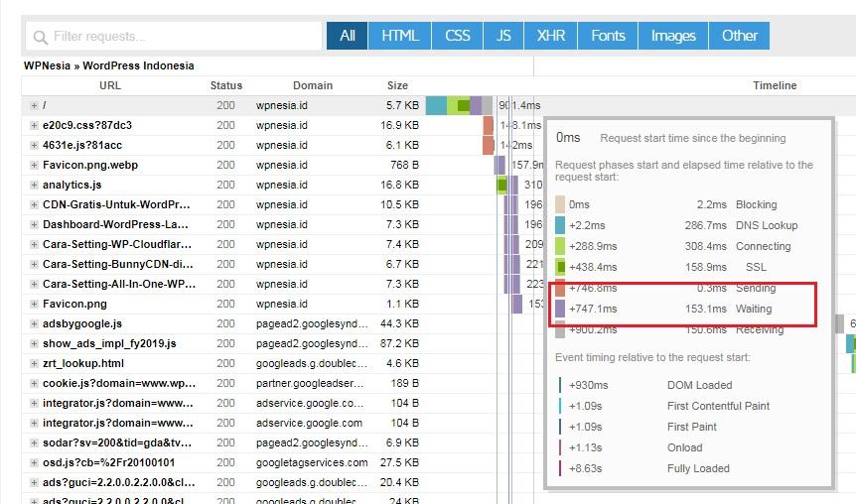The height and width of the screenshot is (504, 856).
Task: Click the SSL dark green swatch
Action: click(x=560, y=267)
